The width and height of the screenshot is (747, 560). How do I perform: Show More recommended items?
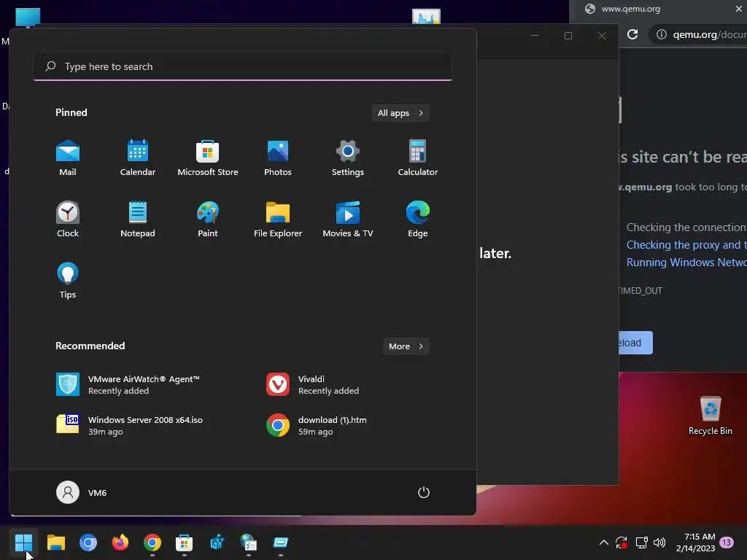406,346
